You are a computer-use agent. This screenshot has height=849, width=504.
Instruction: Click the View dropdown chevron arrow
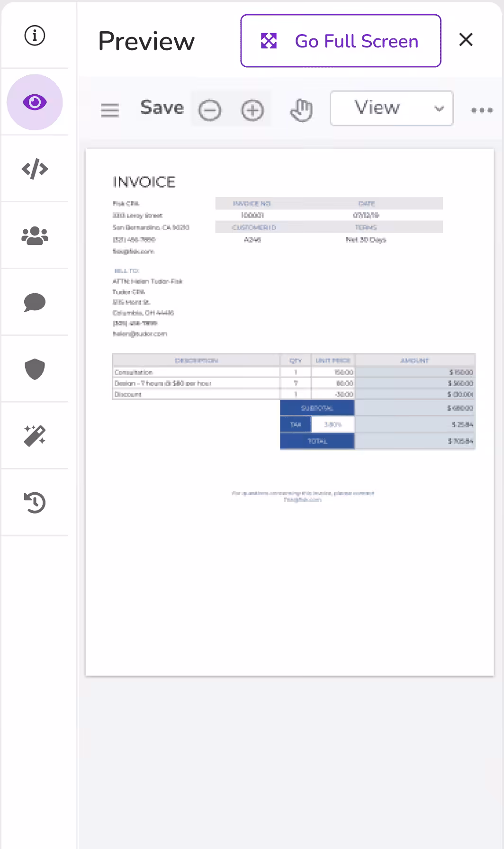pos(439,109)
